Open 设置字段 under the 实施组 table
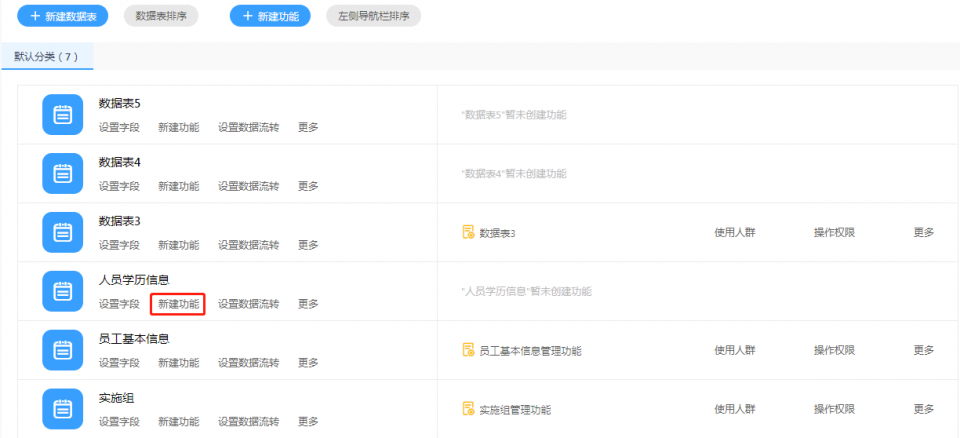Screen dimensions: 960x438 click(x=119, y=421)
